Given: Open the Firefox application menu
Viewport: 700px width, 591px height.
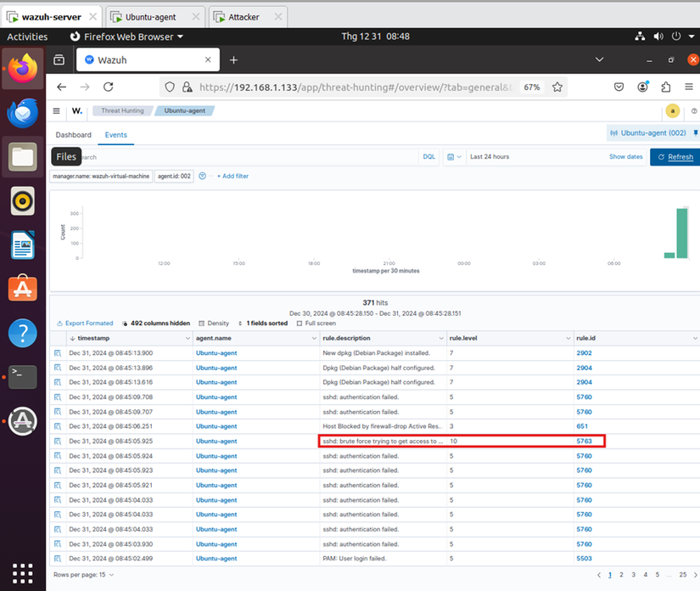Looking at the screenshot, I should point(689,87).
